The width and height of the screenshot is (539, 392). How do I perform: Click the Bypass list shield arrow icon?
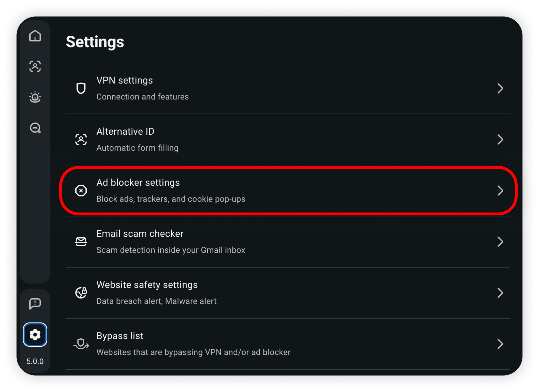(x=81, y=344)
